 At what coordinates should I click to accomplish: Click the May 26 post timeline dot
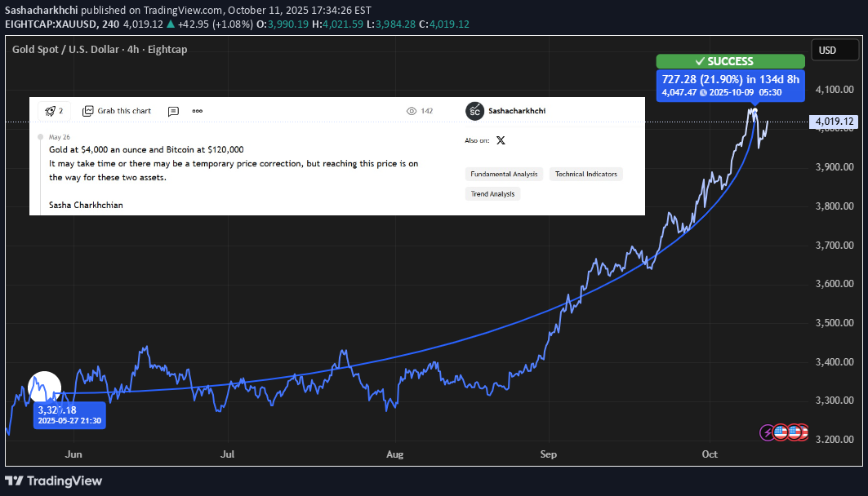(x=38, y=137)
